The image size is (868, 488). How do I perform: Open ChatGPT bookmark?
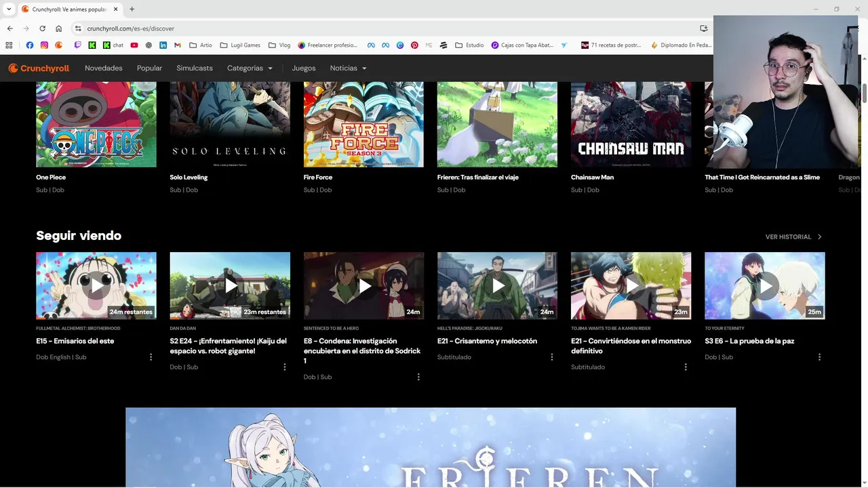149,45
